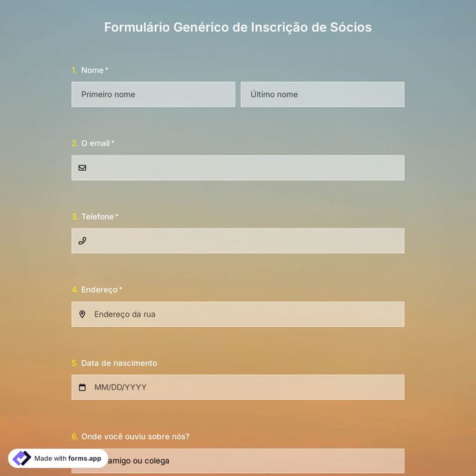Click 'Onde você ouviu sobre nós?' label
Image resolution: width=476 pixels, height=476 pixels.
135,437
